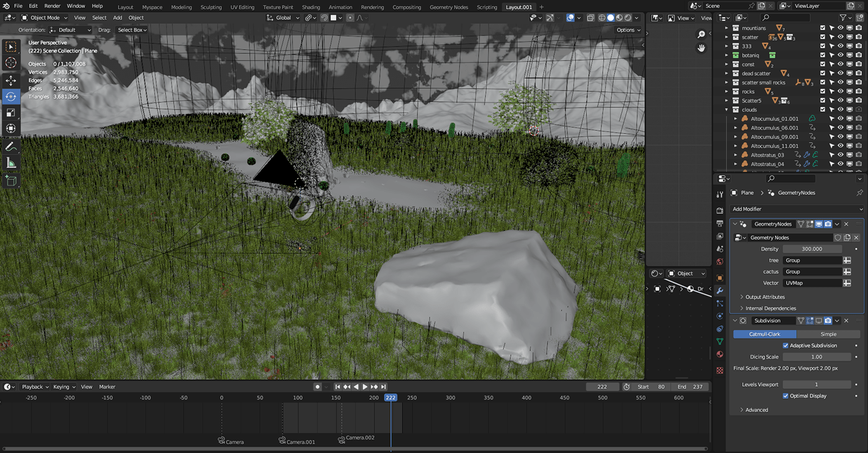
Task: Toggle the Adaptive Subdivision checkbox
Action: point(786,346)
